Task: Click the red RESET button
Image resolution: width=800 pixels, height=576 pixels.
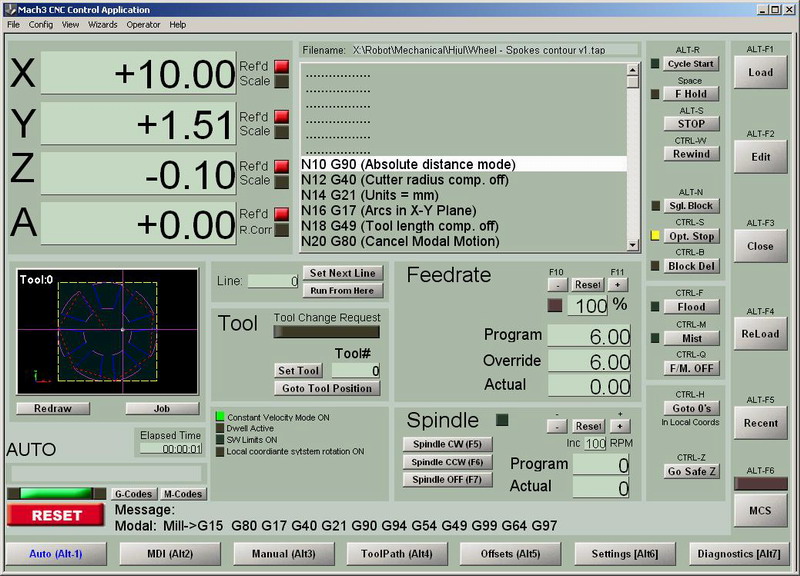Action: pos(56,515)
